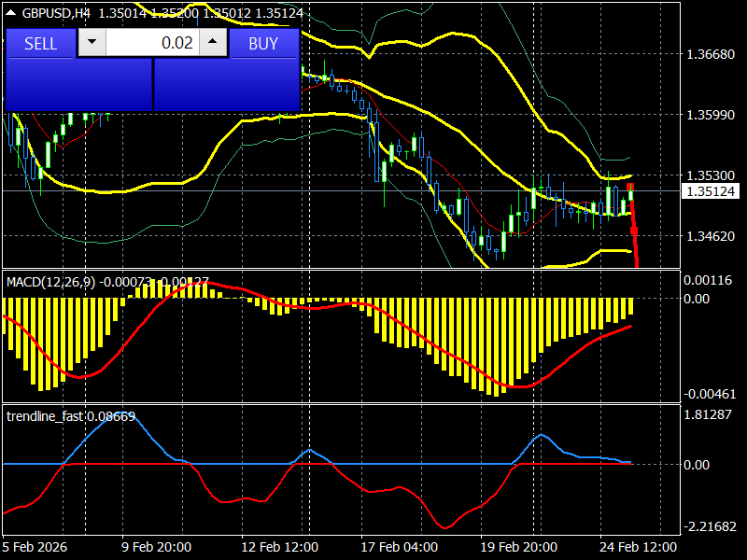Collapse the one-click trading panel triangle
The height and width of the screenshot is (560, 747).
(11, 13)
